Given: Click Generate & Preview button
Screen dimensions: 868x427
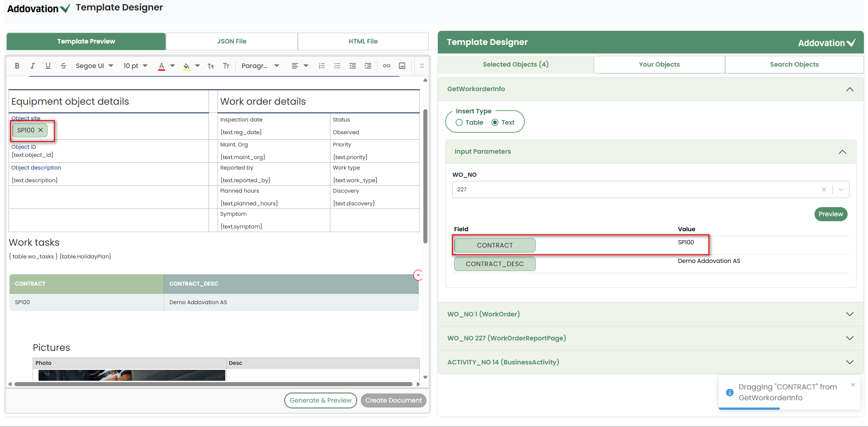Looking at the screenshot, I should tap(320, 400).
